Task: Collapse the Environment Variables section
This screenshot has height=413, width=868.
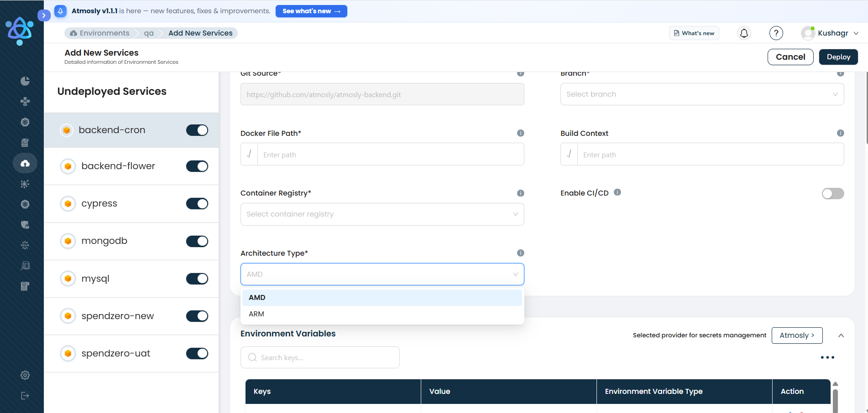Action: (x=841, y=336)
